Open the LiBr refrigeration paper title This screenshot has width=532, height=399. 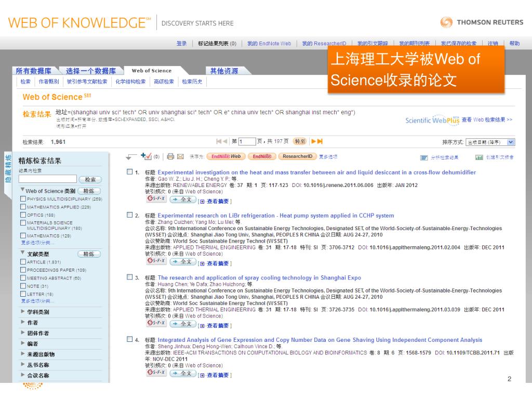[x=276, y=216]
